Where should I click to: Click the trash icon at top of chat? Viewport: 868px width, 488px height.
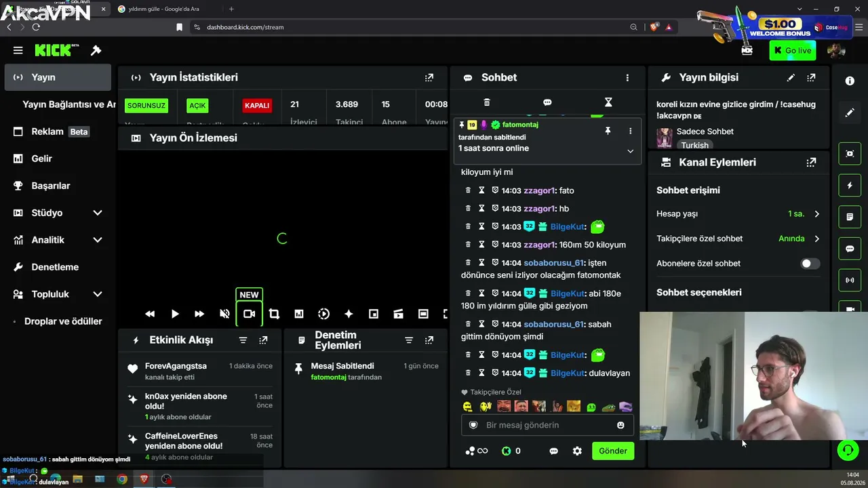(487, 102)
